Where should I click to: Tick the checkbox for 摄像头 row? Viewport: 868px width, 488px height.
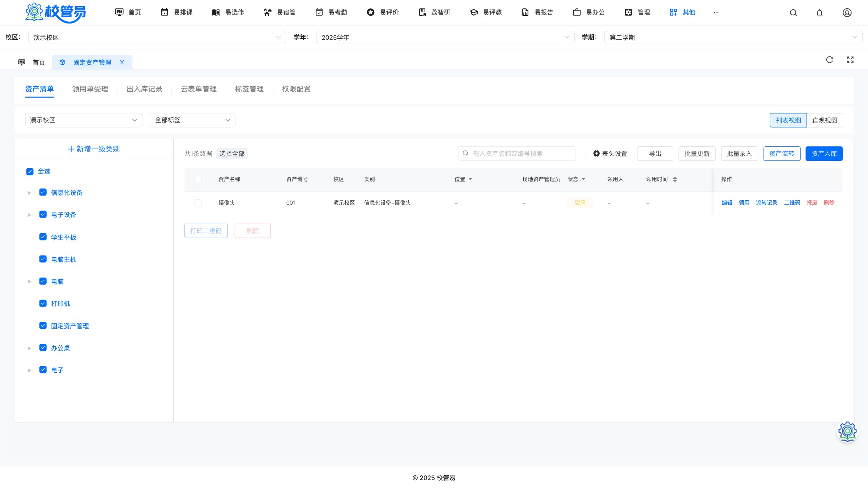coord(198,203)
